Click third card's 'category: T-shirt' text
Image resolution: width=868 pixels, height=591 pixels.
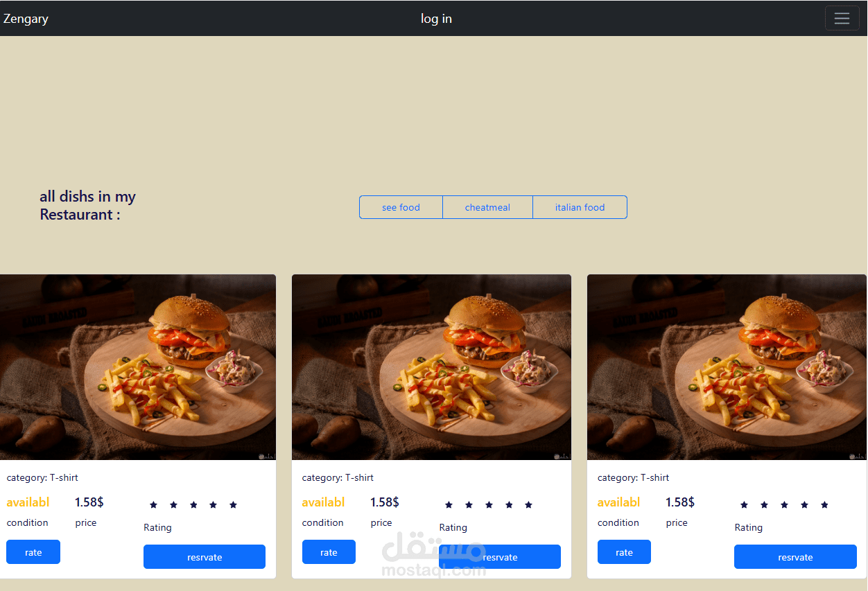[633, 477]
